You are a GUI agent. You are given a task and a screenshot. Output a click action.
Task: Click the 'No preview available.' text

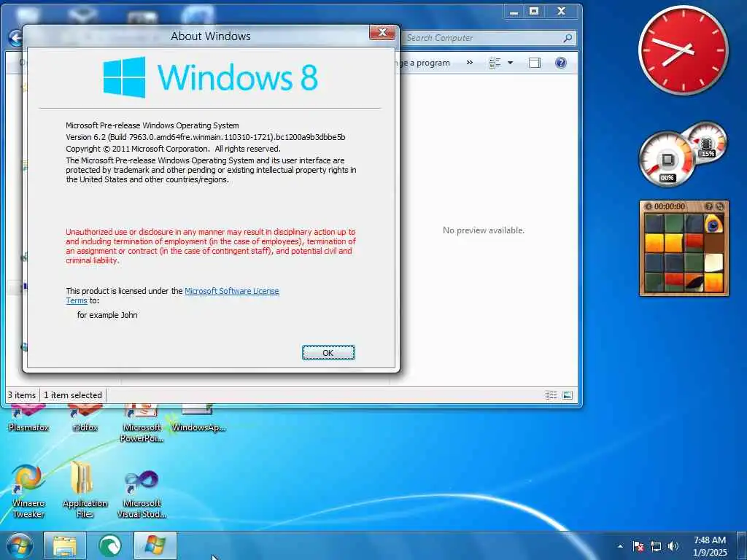(484, 230)
